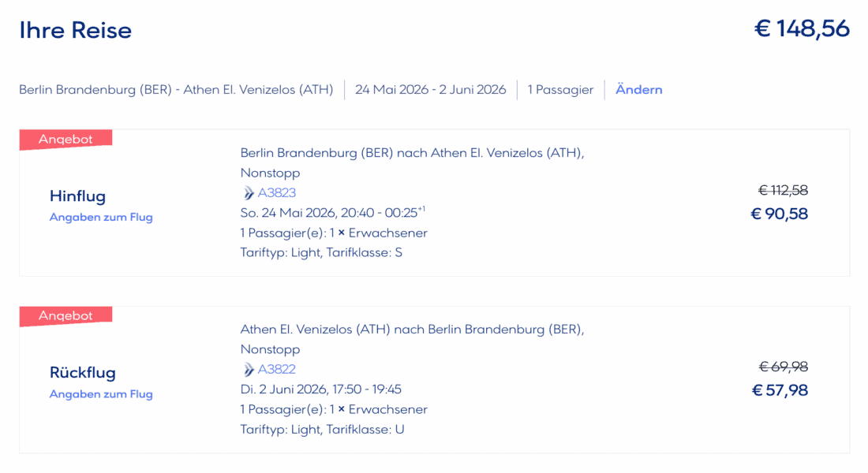Click the Angebot badge on the Hinflug card
The height and width of the screenshot is (473, 868).
pyautogui.click(x=66, y=140)
